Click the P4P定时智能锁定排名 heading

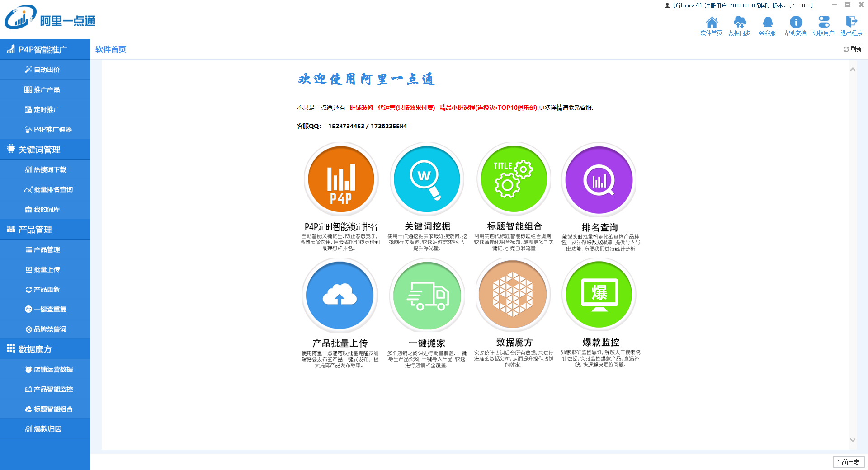coord(341,227)
